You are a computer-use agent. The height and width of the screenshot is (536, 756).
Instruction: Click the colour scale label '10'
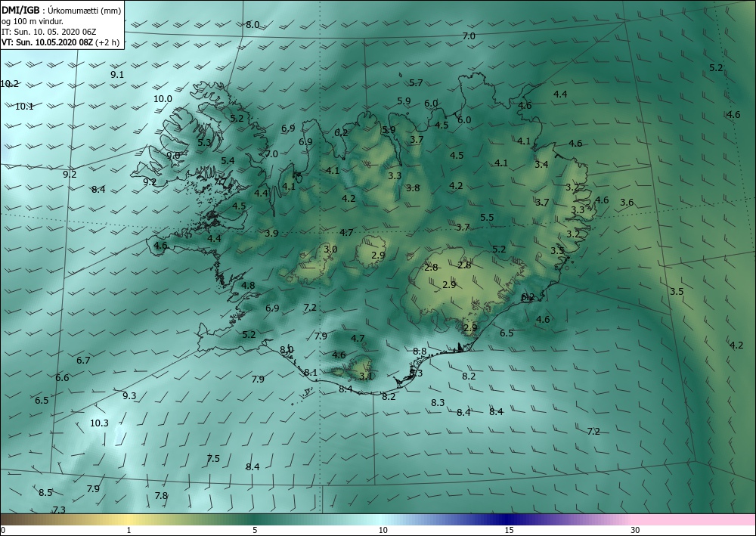tap(383, 530)
